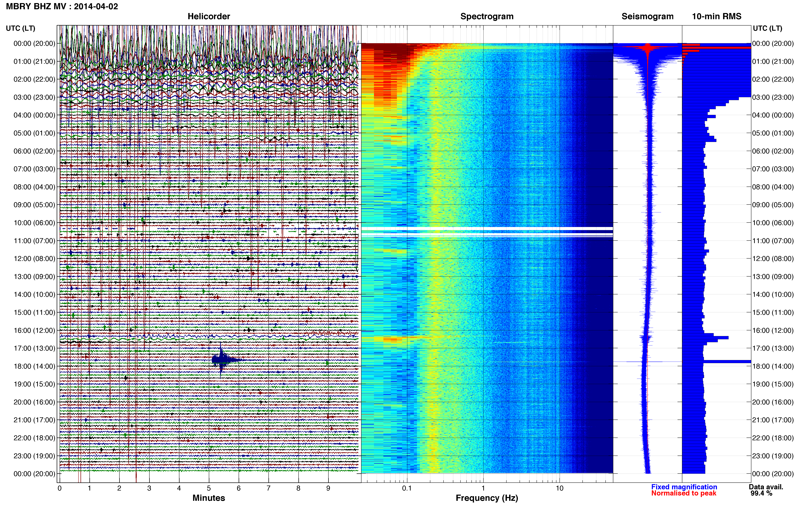Select the 'Spectrogram' panel heading

[x=487, y=16]
